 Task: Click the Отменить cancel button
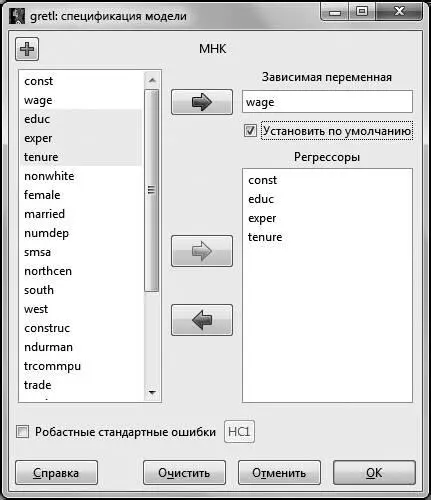(279, 473)
